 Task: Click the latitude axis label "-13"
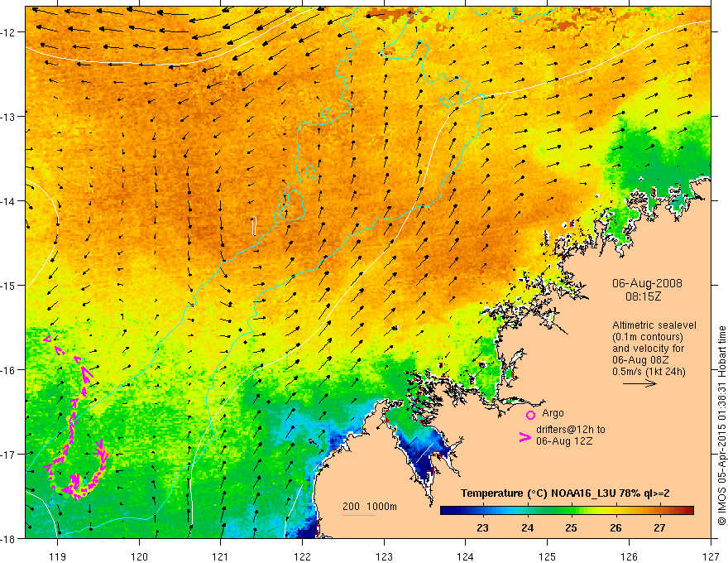(8, 116)
